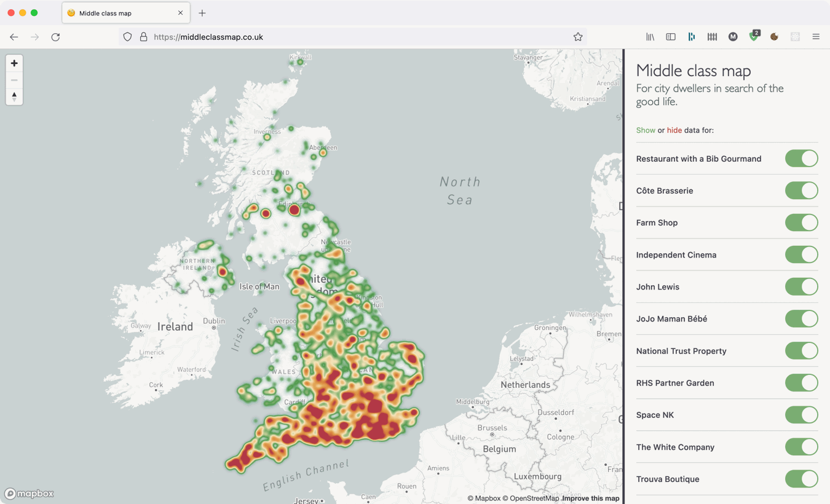The image size is (830, 504).
Task: Turn off the John Lewis data toggle
Action: tap(801, 286)
